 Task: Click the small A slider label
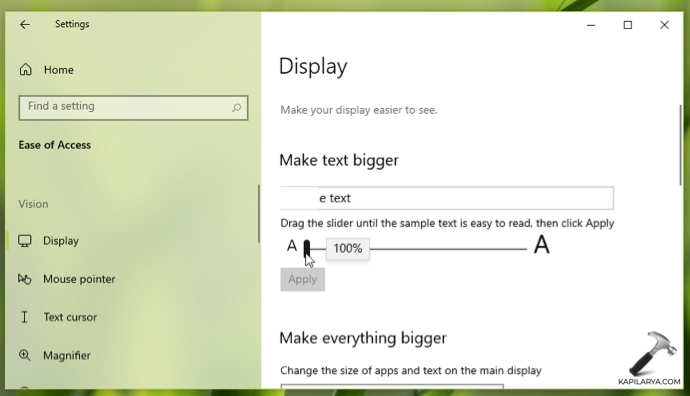pyautogui.click(x=292, y=246)
